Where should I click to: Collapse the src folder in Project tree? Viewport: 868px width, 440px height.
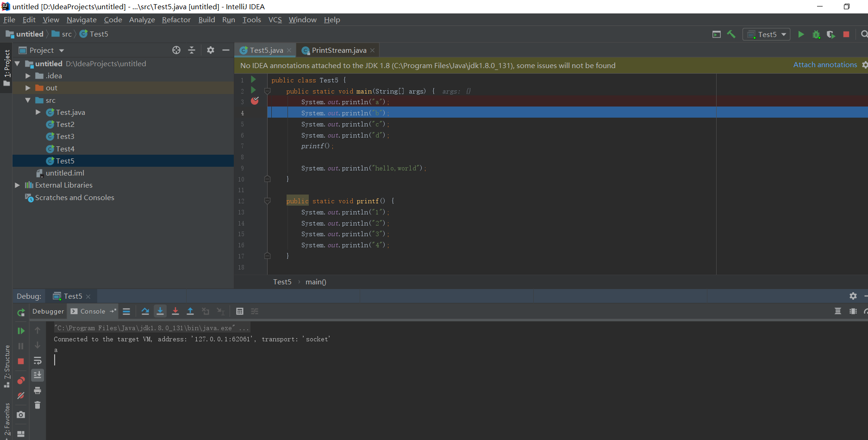point(28,101)
